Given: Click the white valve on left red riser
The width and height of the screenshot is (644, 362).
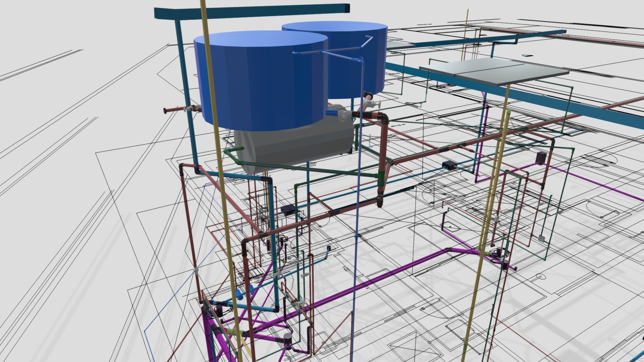Looking at the screenshot, I should [196, 270].
